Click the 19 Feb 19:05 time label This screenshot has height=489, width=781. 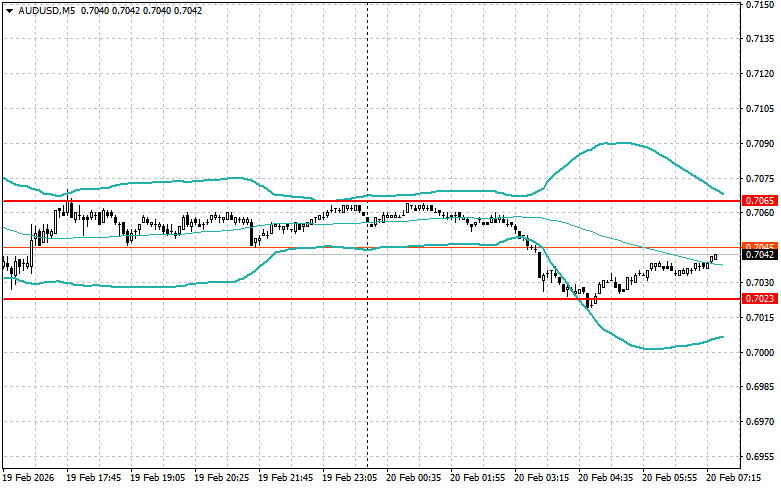point(157,478)
